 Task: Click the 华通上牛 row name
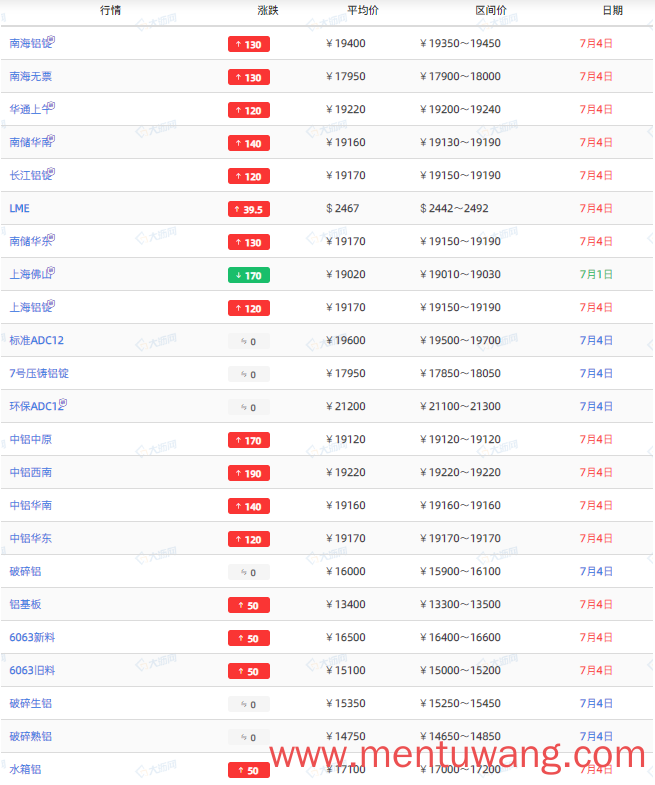(x=31, y=110)
